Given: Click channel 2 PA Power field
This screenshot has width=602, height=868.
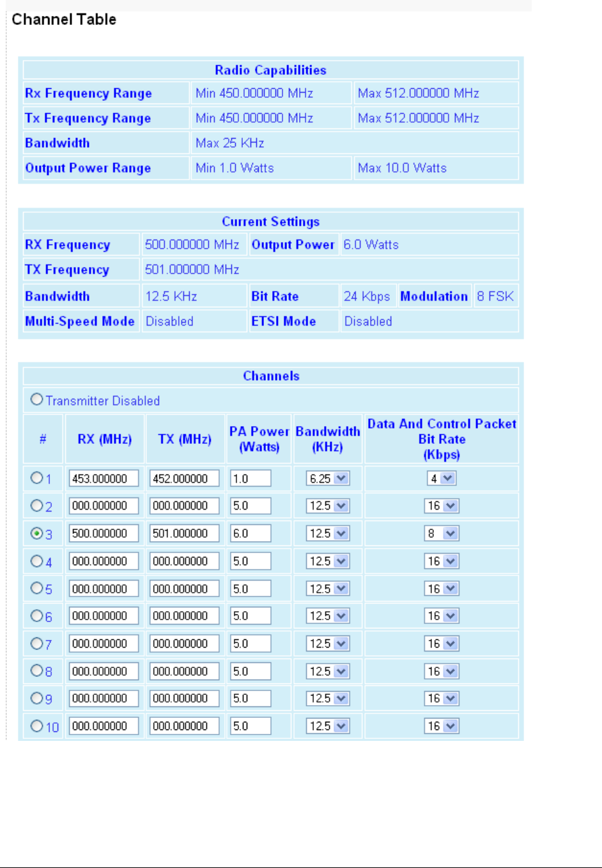Looking at the screenshot, I should coord(251,506).
